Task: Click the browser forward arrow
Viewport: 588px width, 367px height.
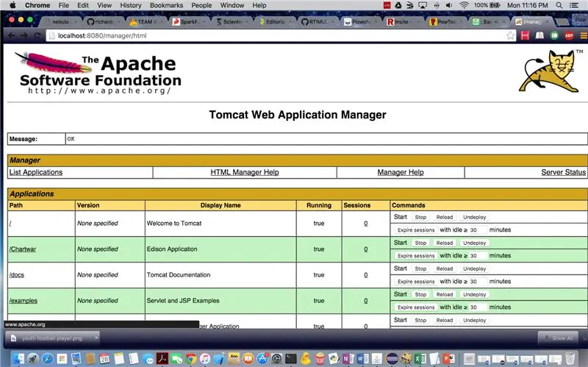Action: 24,35
